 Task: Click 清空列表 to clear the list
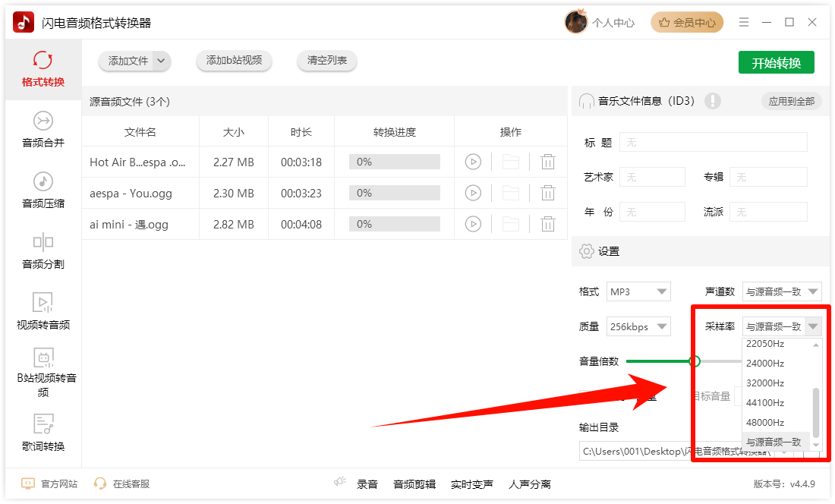tap(326, 61)
